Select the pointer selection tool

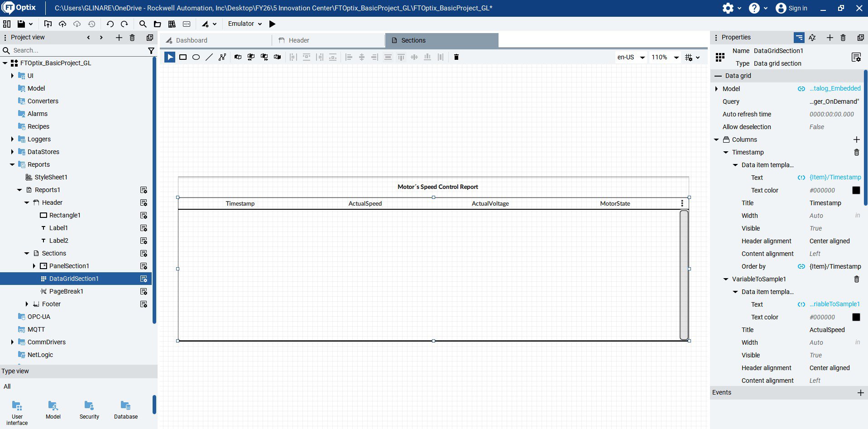pos(170,57)
